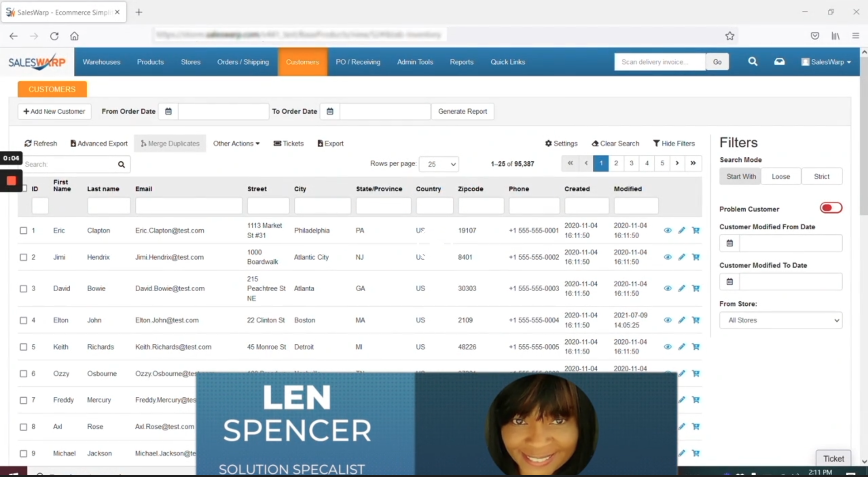Edit David Bowie using the pencil icon
The height and width of the screenshot is (477, 868).
[x=682, y=288]
